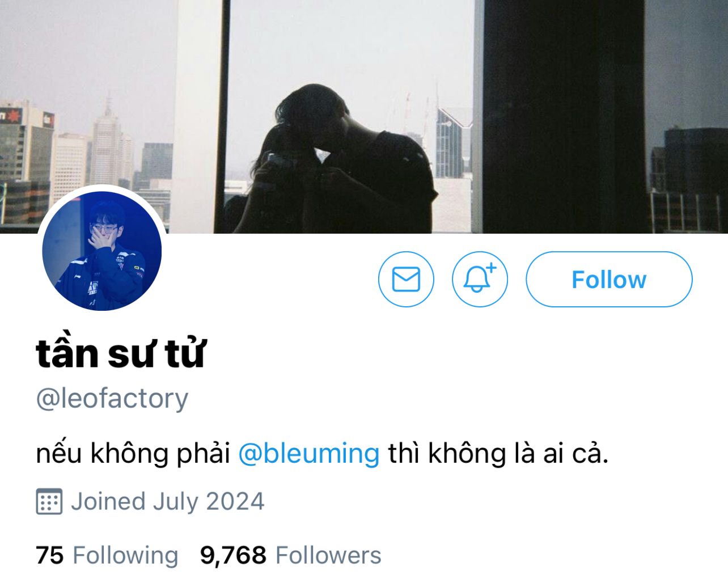View the 75 Following list

pyautogui.click(x=107, y=555)
